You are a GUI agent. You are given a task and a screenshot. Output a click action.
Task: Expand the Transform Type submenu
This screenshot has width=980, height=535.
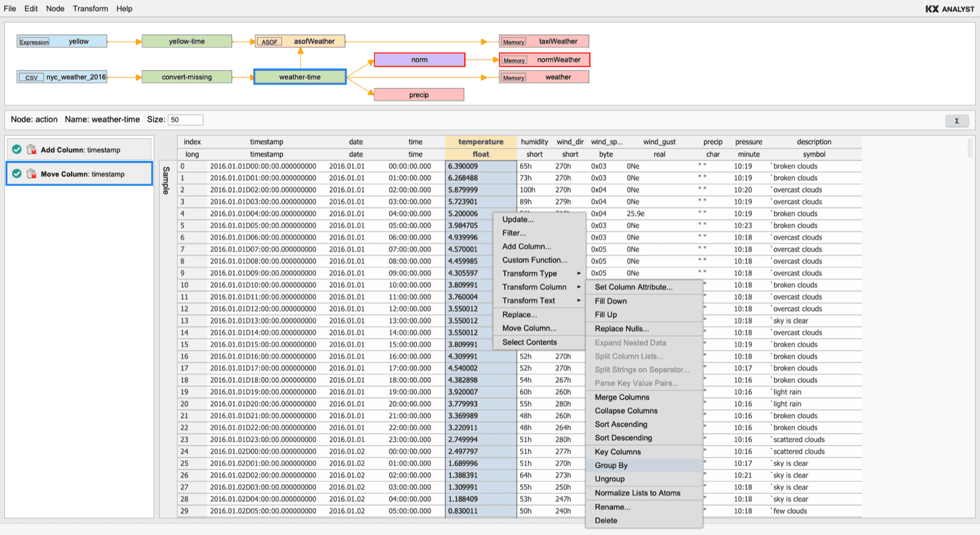click(x=539, y=274)
